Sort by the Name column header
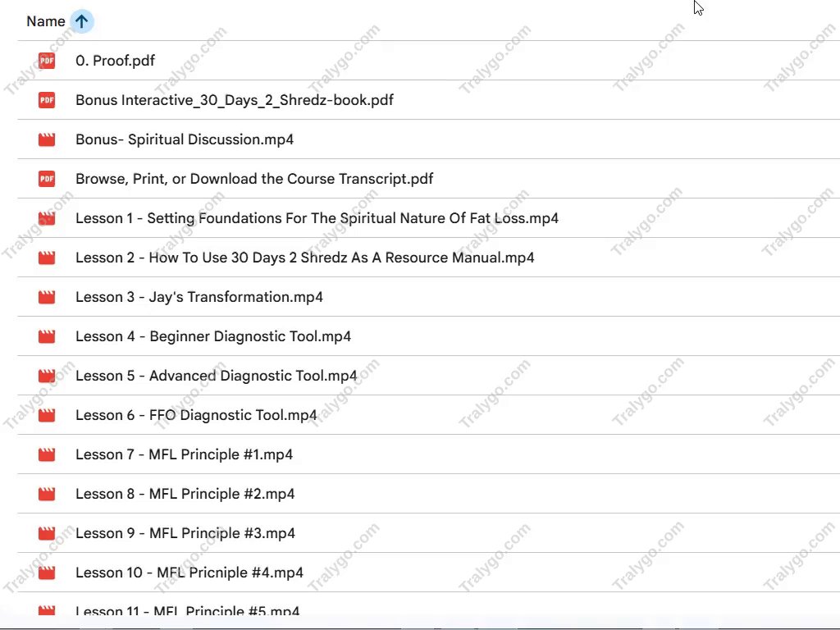 46,21
